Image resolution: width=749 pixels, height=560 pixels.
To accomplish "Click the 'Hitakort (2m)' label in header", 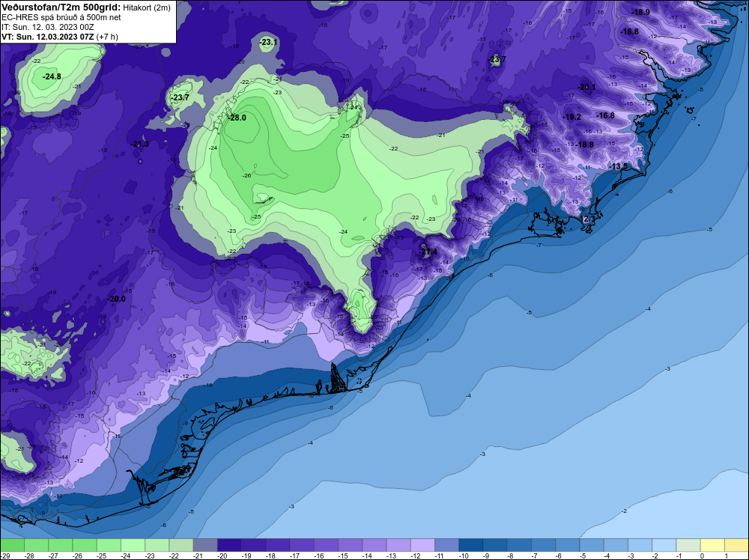I will tap(146, 7).
